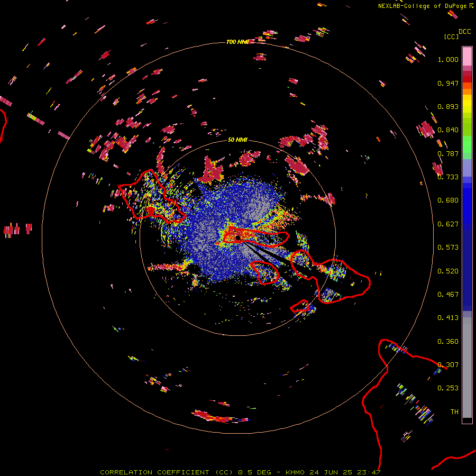Click the 1.000 value on the color scale
Image resolution: width=476 pixels, height=476 pixels.
coord(448,59)
